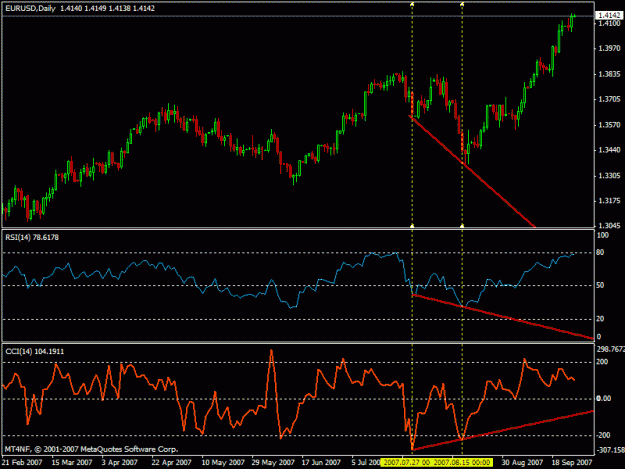Click the 1.3175 price scale label
625x469 pixels.
click(x=609, y=201)
